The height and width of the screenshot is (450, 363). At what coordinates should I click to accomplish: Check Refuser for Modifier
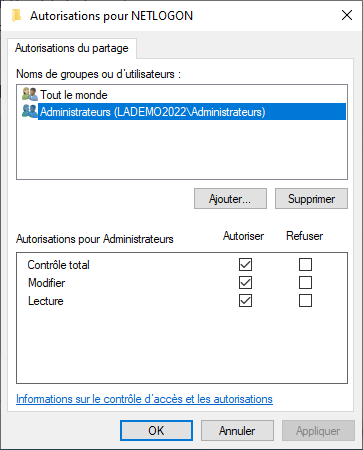(x=305, y=283)
